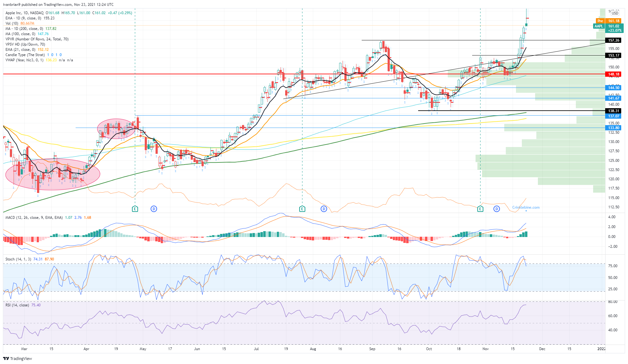Image resolution: width=628 pixels, height=364 pixels.
Task: Select the green AAPL 161.02 price label
Action: pos(609,28)
